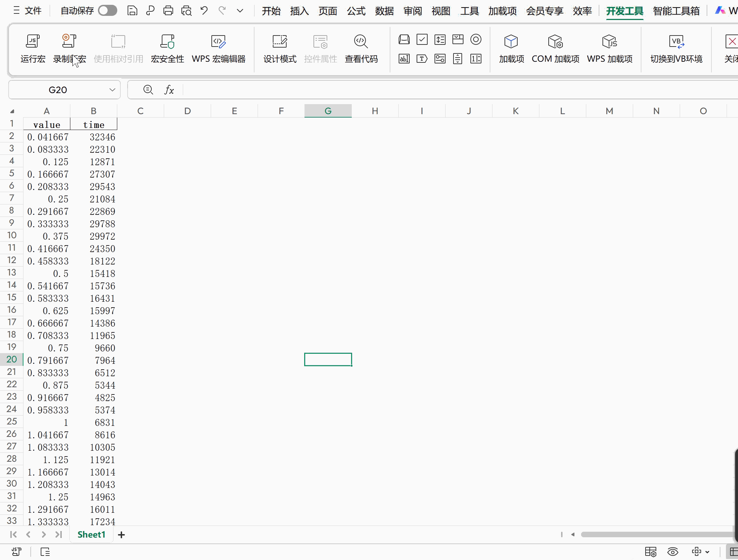
Task: Expand the Name Box dropdown arrow
Action: pyautogui.click(x=112, y=90)
